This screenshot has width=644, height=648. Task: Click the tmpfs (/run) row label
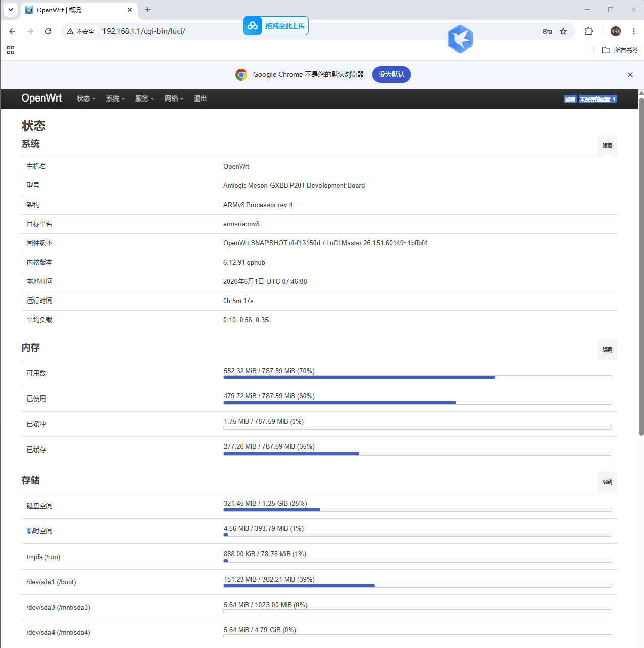pos(43,557)
